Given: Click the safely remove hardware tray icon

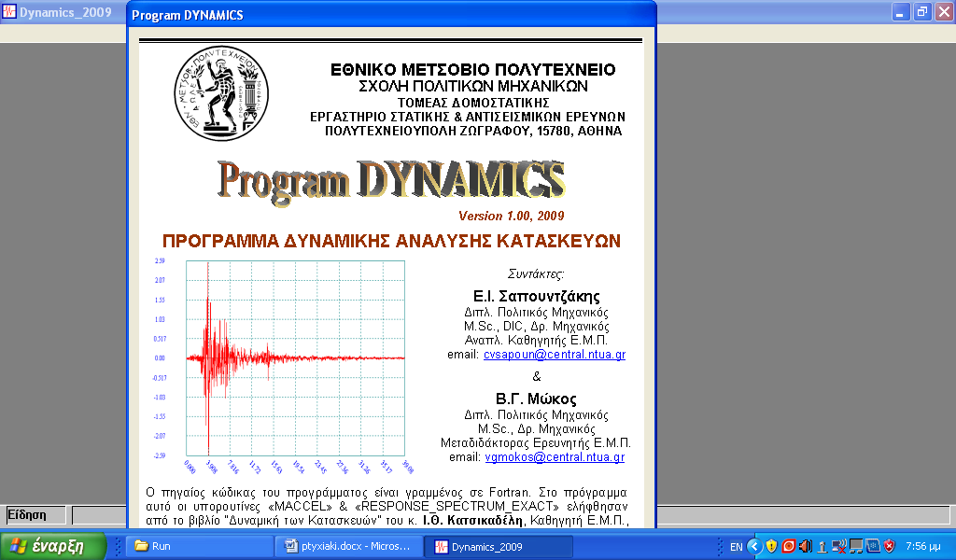Looking at the screenshot, I should click(x=822, y=547).
